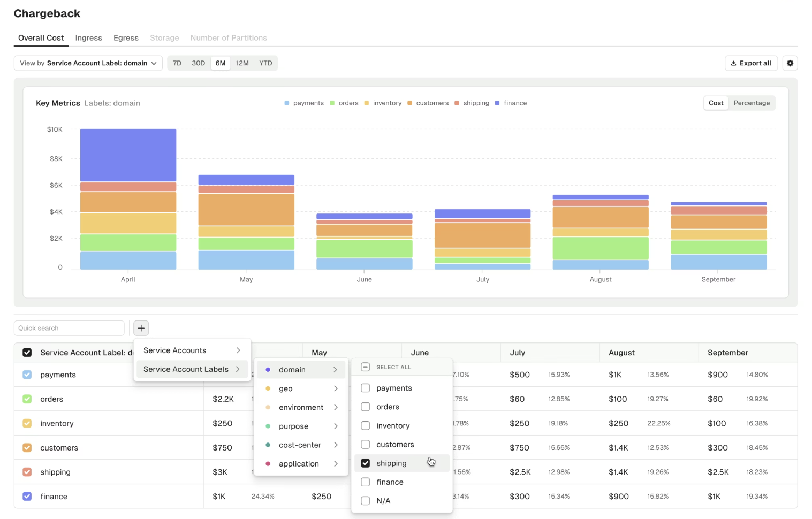The width and height of the screenshot is (812, 519).
Task: Click the download icon in Export all
Action: (733, 63)
